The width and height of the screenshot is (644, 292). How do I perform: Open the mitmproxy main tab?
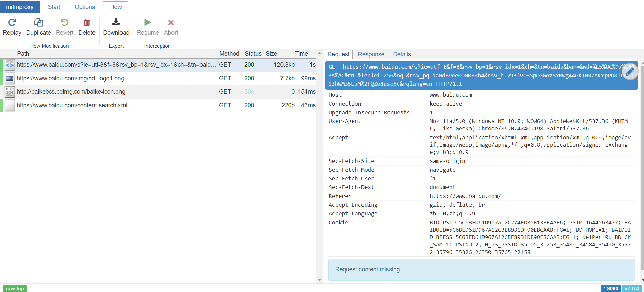[x=20, y=7]
